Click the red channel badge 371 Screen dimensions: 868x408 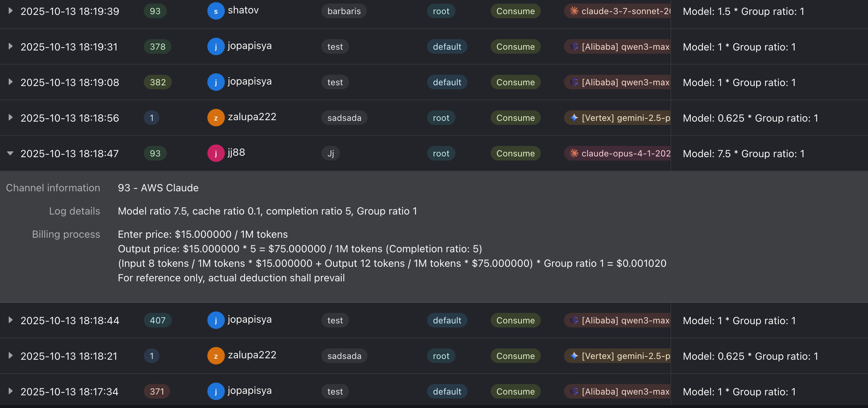157,392
